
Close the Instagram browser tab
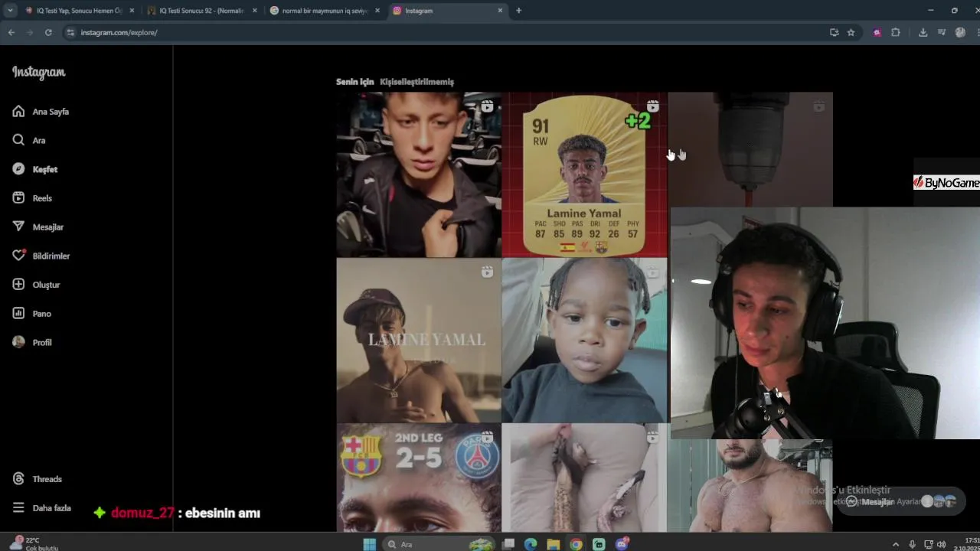click(x=500, y=11)
